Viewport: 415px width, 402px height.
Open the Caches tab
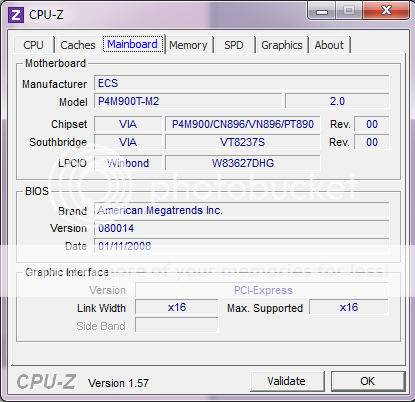78,45
